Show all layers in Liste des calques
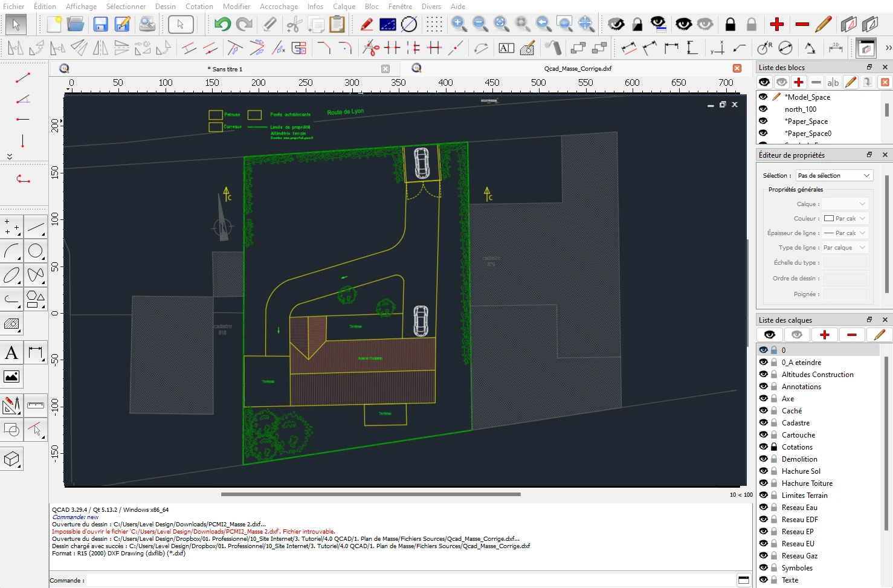 pyautogui.click(x=769, y=335)
